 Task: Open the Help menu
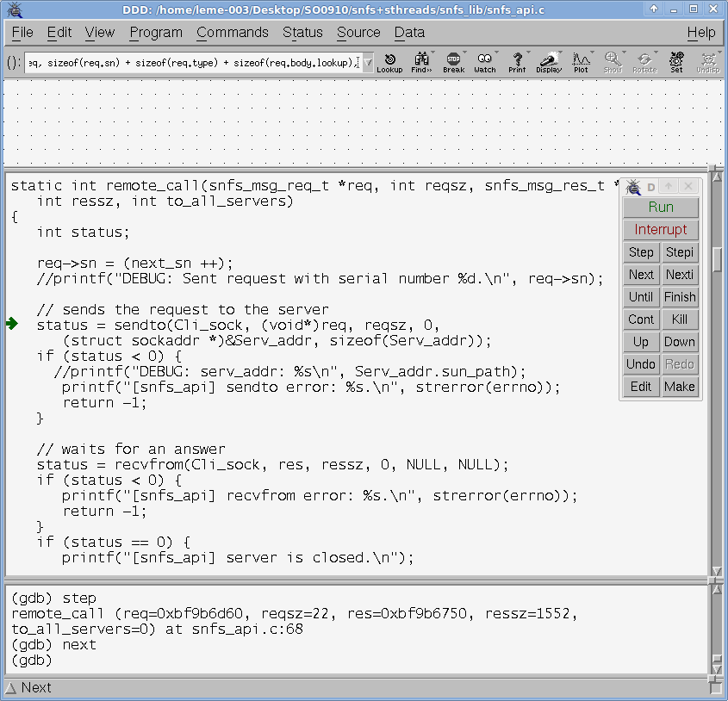(701, 32)
